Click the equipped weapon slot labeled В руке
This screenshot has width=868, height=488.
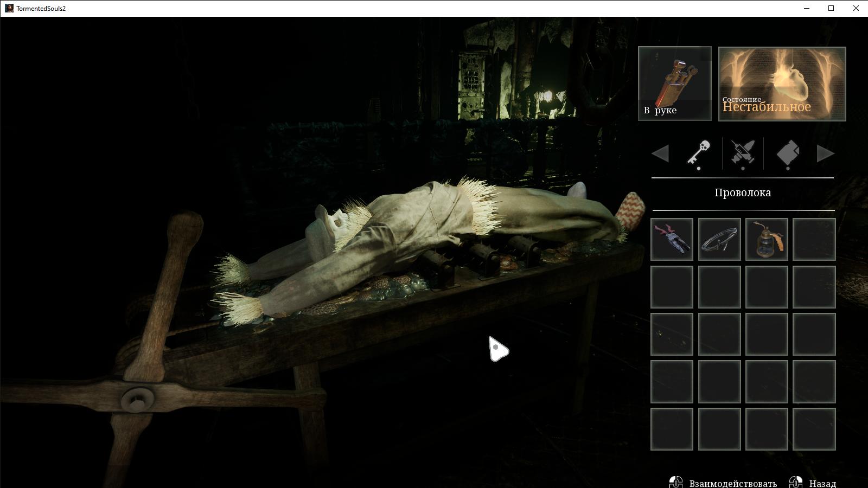[x=675, y=84]
